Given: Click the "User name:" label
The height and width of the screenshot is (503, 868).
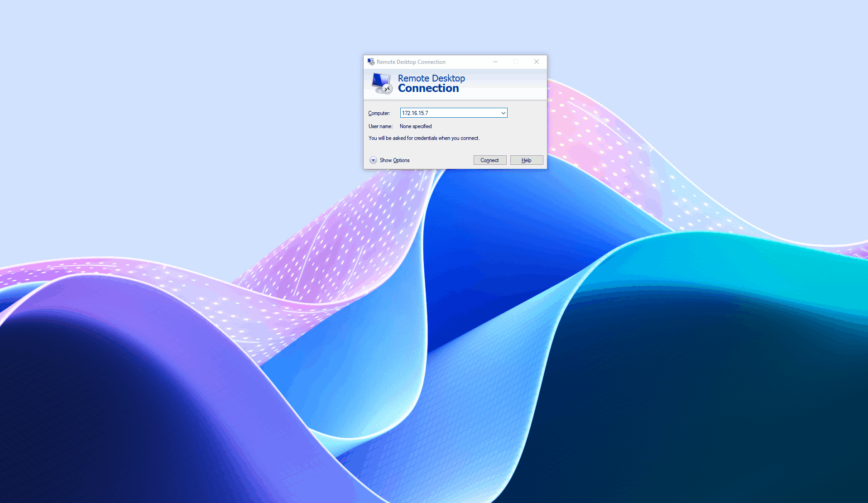Looking at the screenshot, I should point(380,126).
